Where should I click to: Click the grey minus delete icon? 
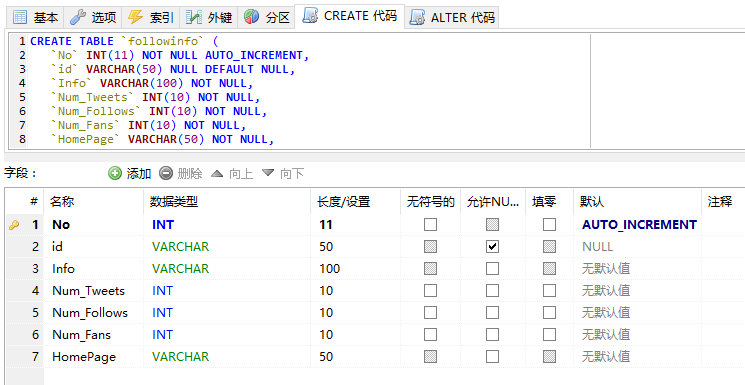[166, 173]
